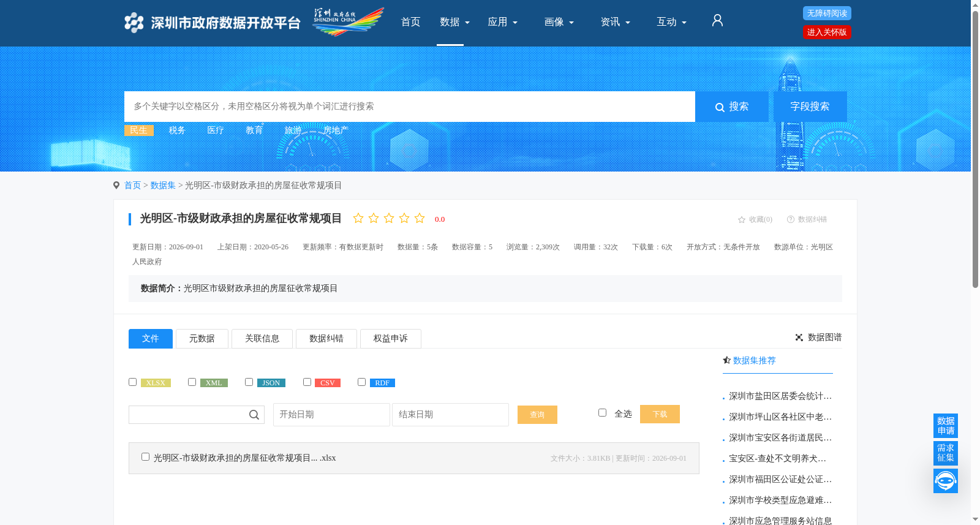
Task: Click the 数据集推荐 star icon
Action: [726, 360]
